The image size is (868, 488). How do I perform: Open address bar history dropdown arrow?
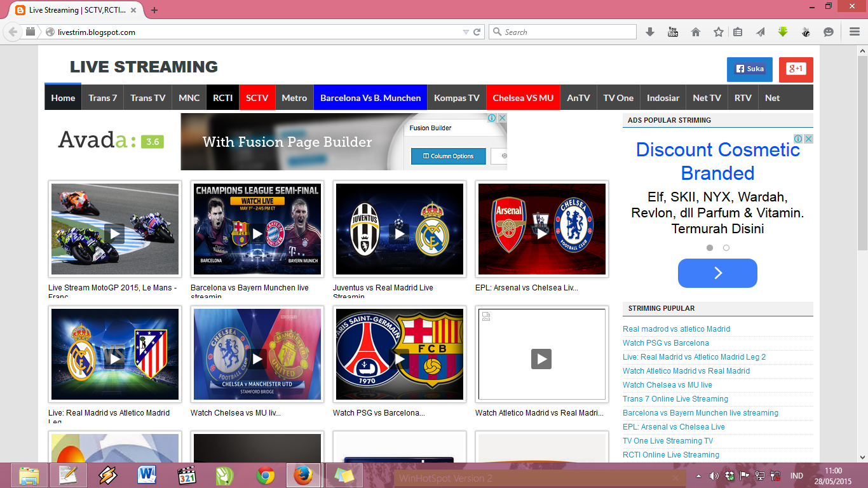[466, 32]
